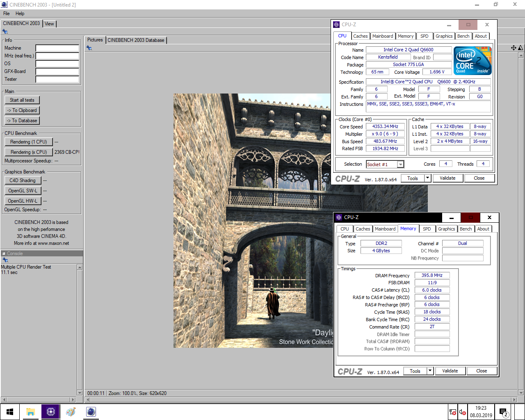Viewport: 525px width, 420px height.
Task: Start the OpenGL HW-L test
Action: 23,201
